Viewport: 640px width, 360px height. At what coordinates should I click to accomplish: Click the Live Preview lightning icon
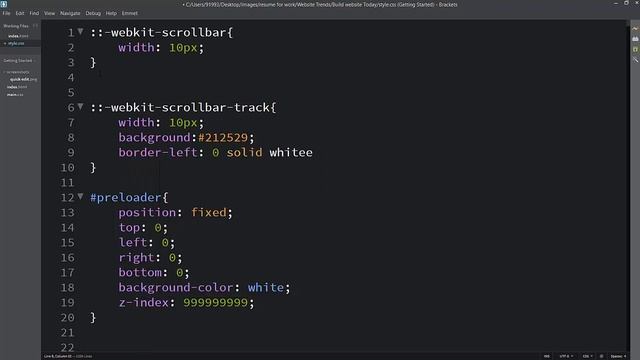[x=635, y=29]
